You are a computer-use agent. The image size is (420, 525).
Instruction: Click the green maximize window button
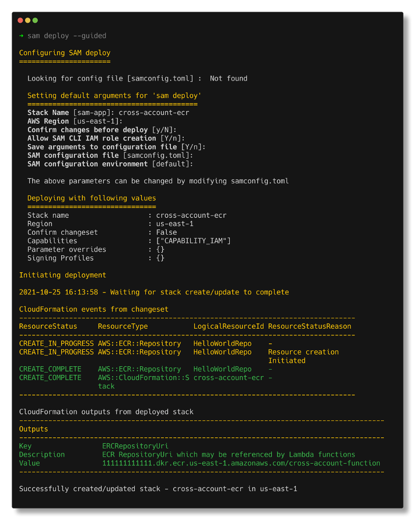coord(34,20)
